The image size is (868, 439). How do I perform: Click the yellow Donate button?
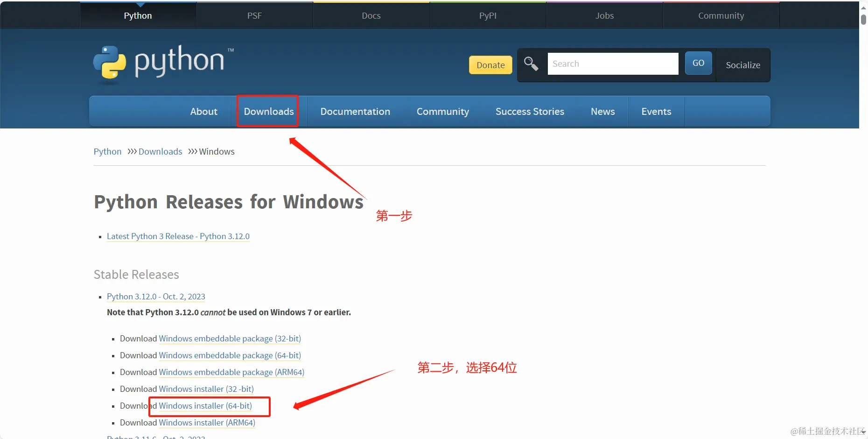(x=490, y=65)
